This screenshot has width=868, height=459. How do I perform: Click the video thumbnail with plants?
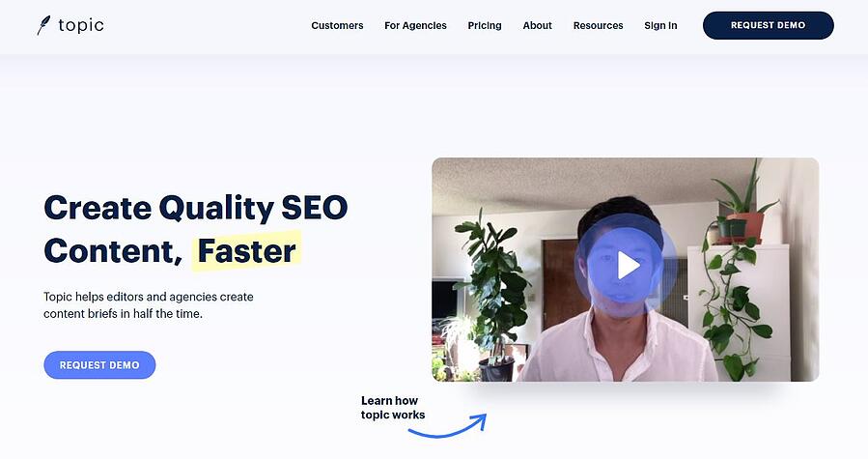626,270
